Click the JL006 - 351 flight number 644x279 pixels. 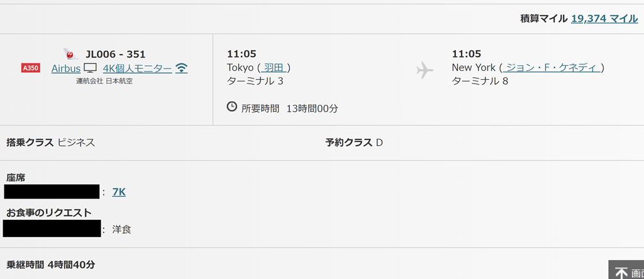click(116, 54)
